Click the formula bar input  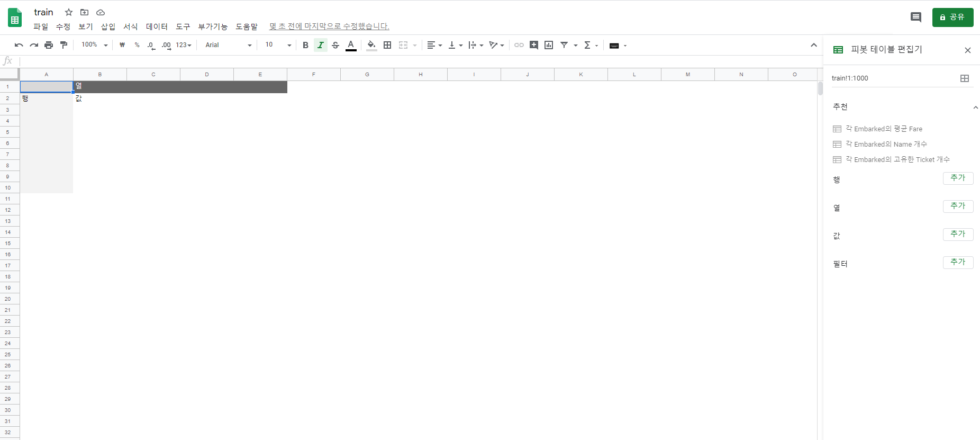click(x=421, y=61)
